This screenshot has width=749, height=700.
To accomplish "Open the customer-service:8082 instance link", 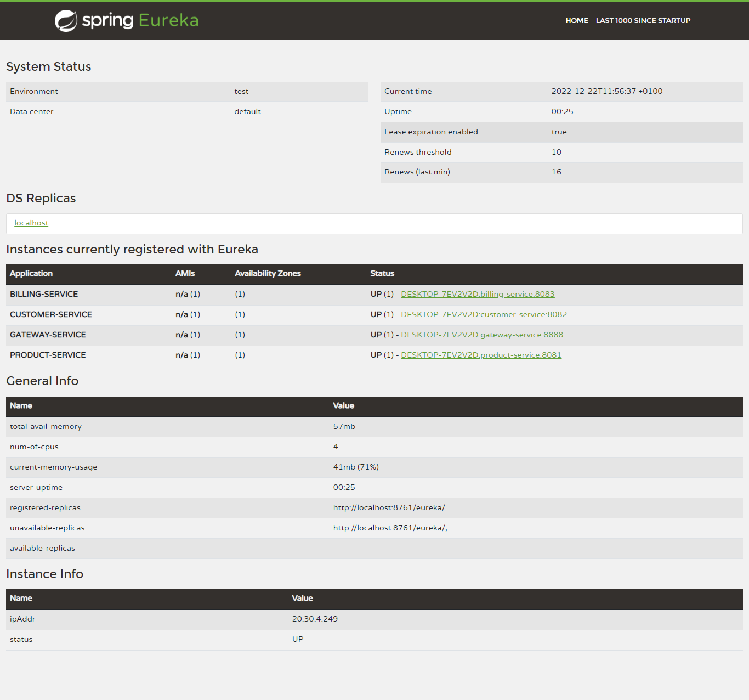I will 484,315.
